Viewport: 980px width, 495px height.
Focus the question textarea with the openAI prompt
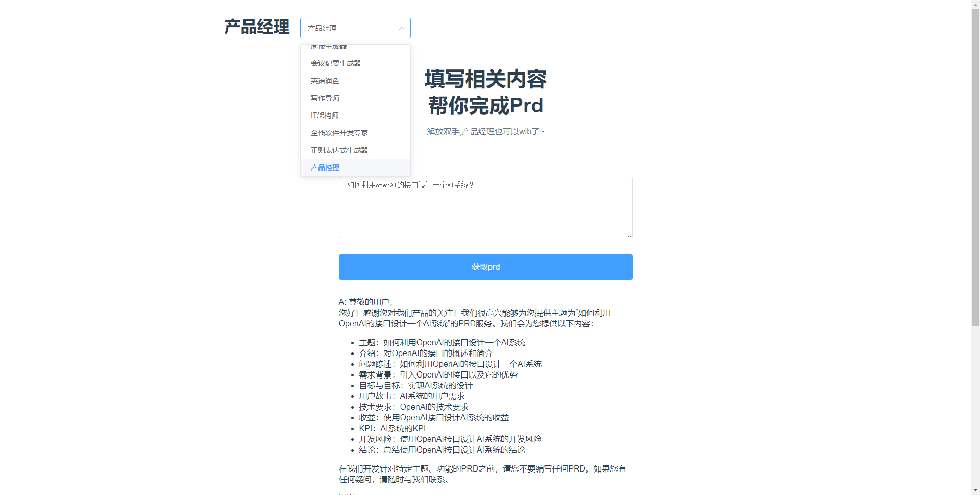point(485,209)
